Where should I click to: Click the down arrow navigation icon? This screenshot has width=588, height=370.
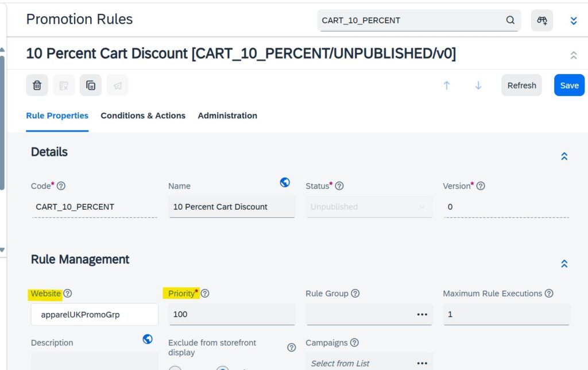point(478,85)
